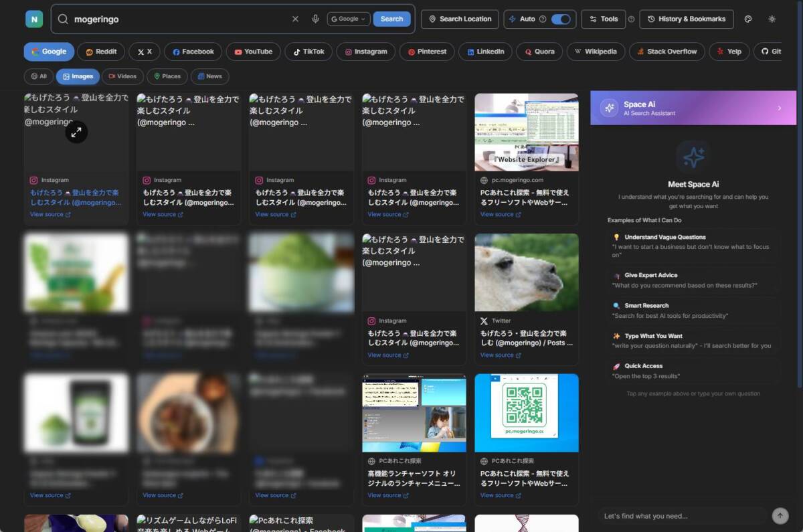Start voice search with the microphone icon

click(315, 19)
